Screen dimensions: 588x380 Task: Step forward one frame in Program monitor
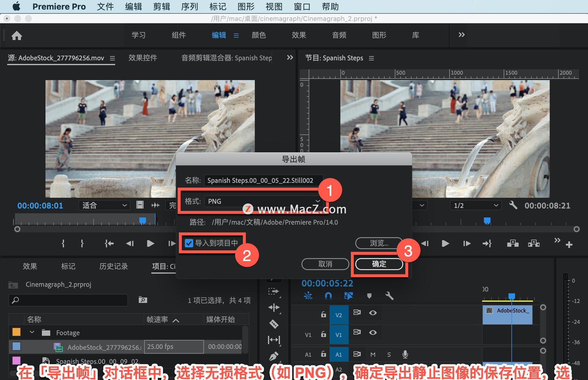coord(467,244)
